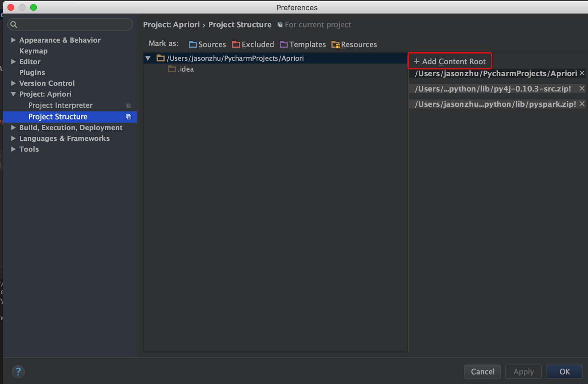The width and height of the screenshot is (588, 384).
Task: Collapse the Project: Apriori section
Action: [x=13, y=94]
